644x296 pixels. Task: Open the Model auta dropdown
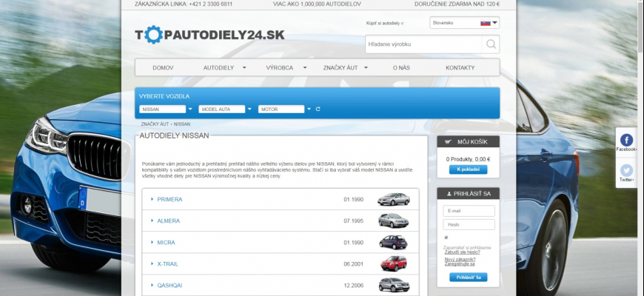[225, 110]
